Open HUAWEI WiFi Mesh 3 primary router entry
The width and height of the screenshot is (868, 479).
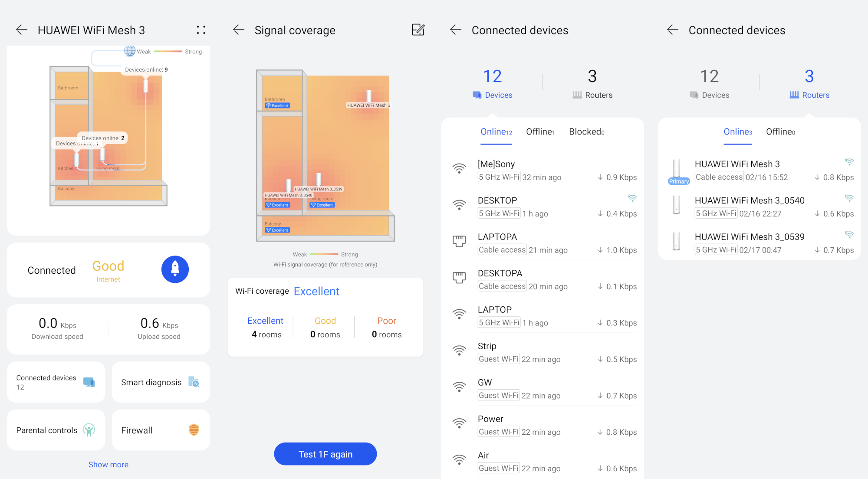pos(759,171)
